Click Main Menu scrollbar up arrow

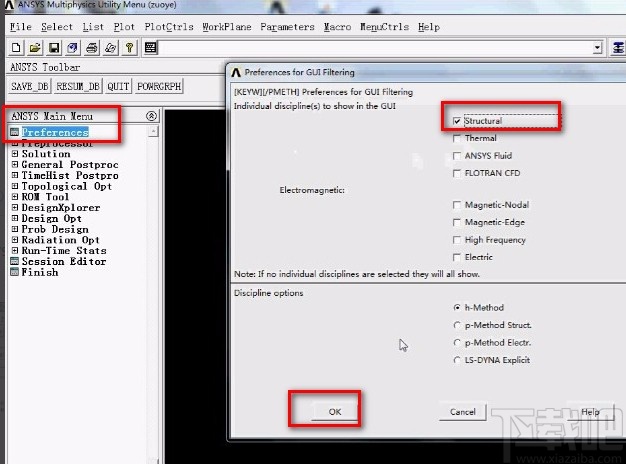[x=153, y=131]
